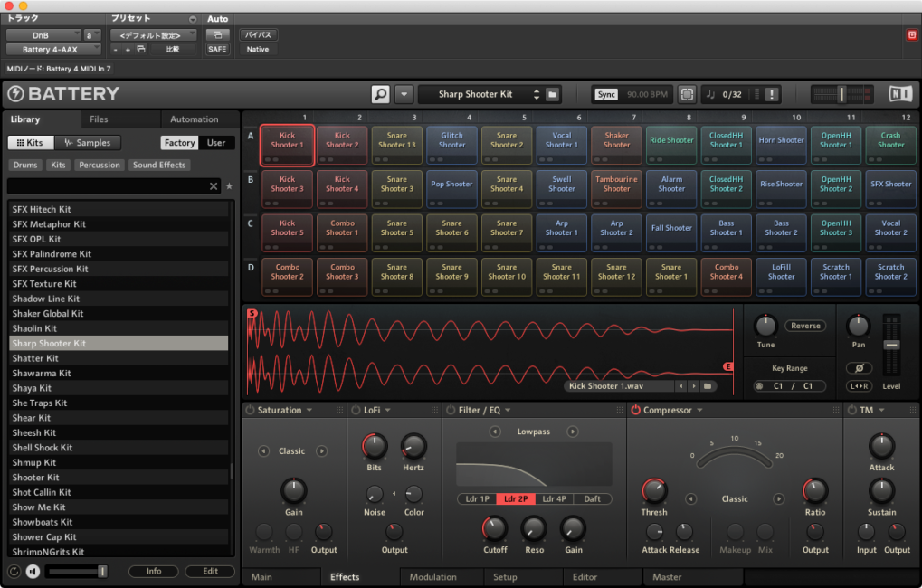This screenshot has height=588, width=922.
Task: Click the NI logo icon
Action: click(900, 94)
